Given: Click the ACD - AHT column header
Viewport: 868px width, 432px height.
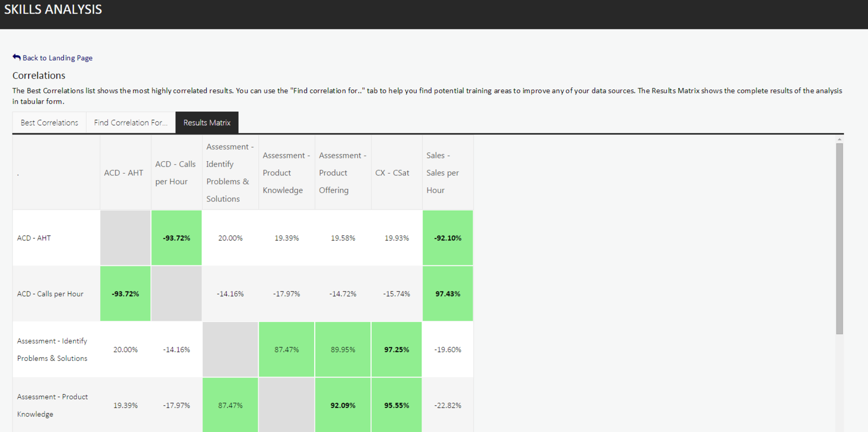Looking at the screenshot, I should pyautogui.click(x=124, y=173).
